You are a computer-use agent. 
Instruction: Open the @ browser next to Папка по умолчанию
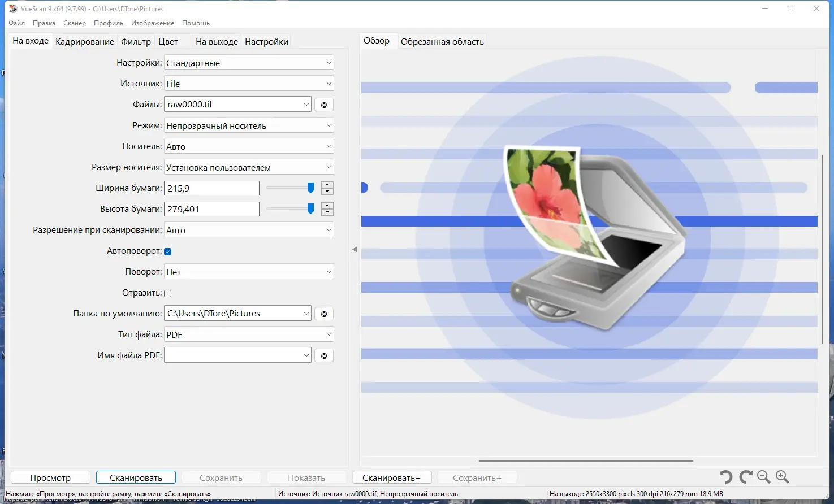[x=323, y=313]
